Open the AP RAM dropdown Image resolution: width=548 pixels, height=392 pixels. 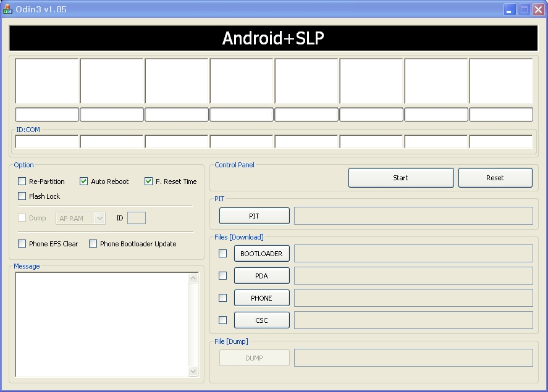[x=99, y=219]
